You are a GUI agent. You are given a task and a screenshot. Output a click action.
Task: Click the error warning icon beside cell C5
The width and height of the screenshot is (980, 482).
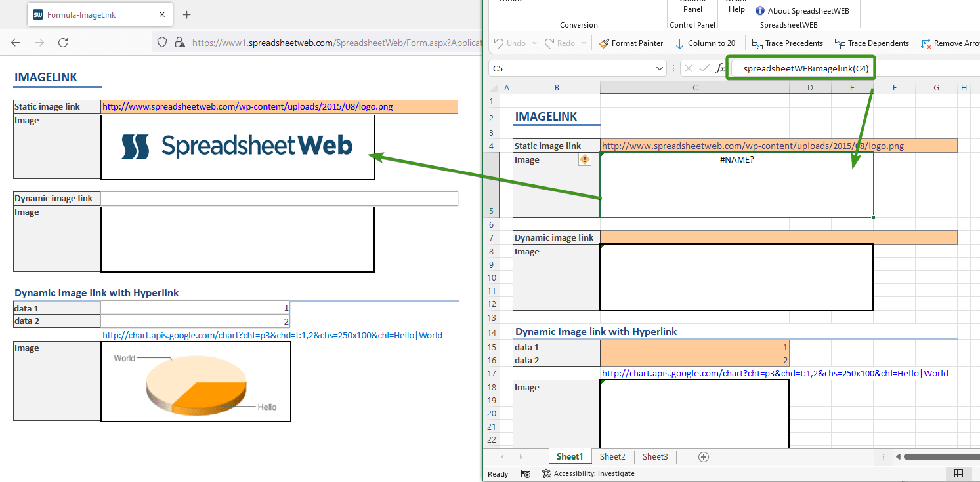tap(584, 159)
